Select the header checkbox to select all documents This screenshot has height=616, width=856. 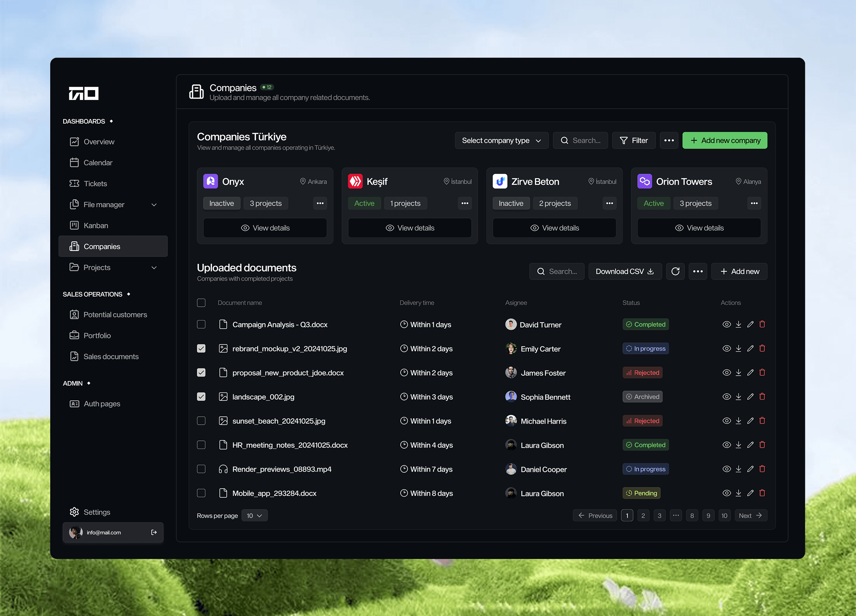(201, 303)
